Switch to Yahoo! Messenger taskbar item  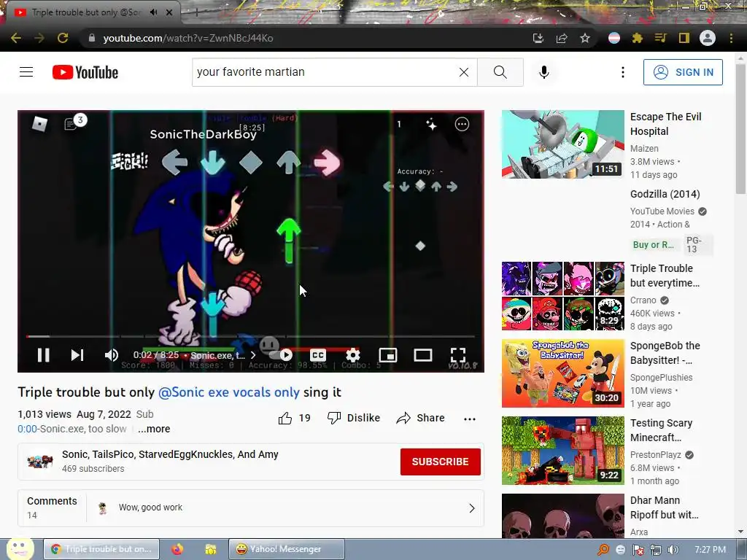click(x=286, y=549)
